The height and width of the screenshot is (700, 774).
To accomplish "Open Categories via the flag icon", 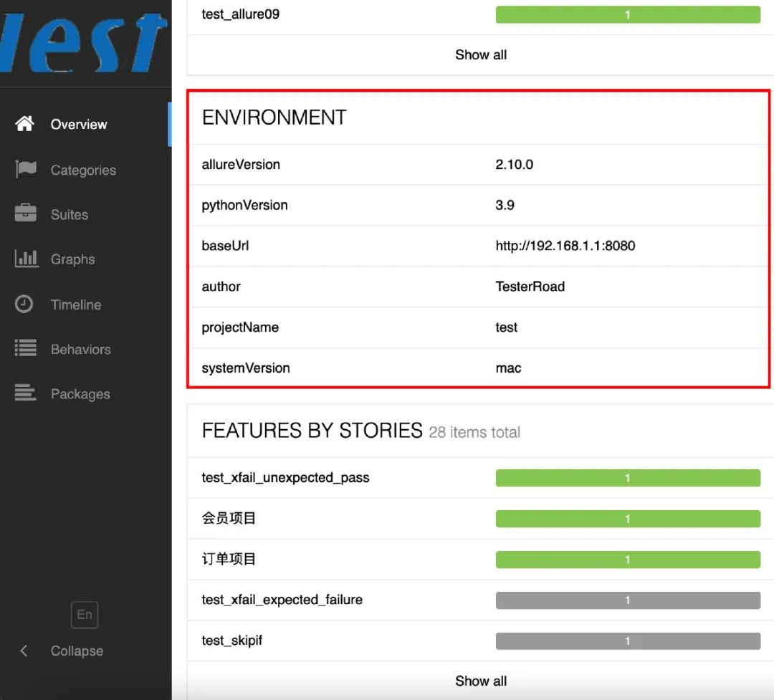I will point(24,169).
